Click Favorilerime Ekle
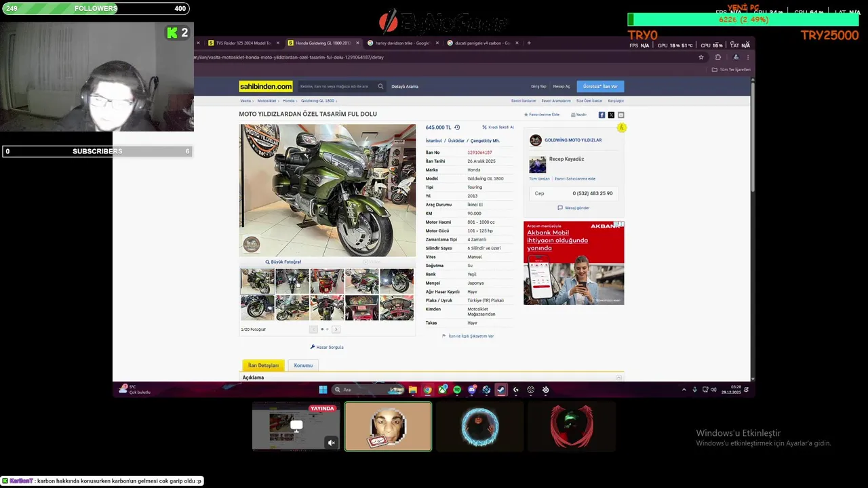The image size is (868, 488). [542, 115]
